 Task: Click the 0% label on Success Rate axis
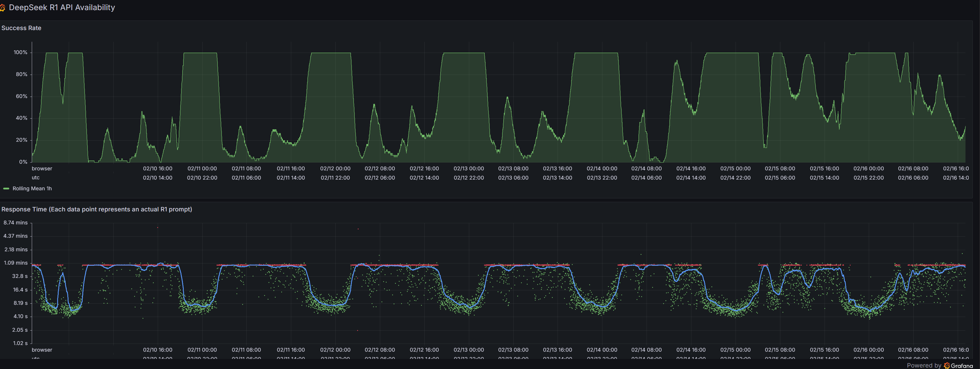(23, 162)
